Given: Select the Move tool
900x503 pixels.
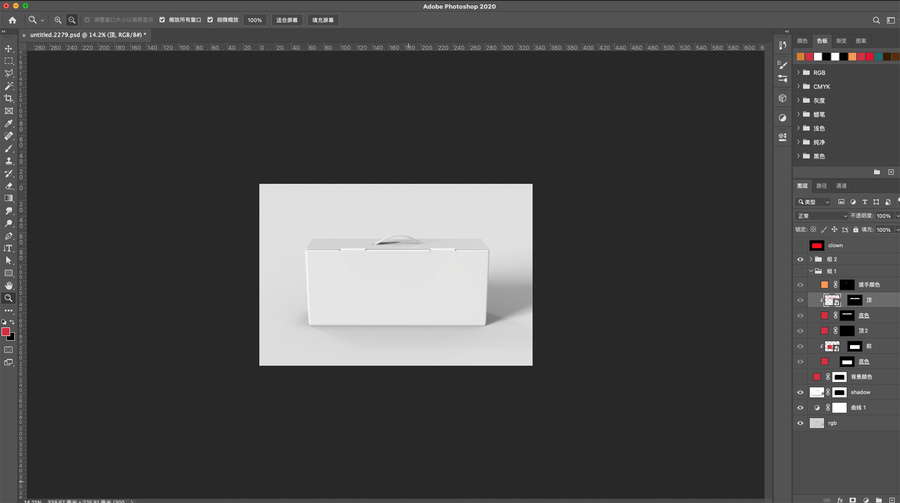Looking at the screenshot, I should [x=9, y=49].
